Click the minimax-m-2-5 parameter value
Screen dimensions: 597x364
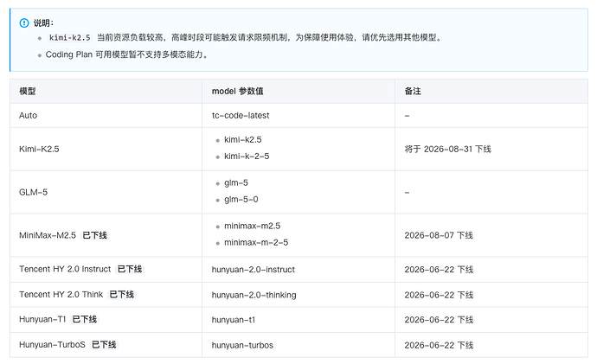coord(256,243)
